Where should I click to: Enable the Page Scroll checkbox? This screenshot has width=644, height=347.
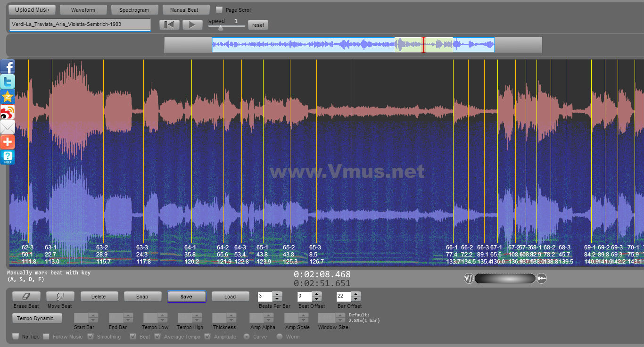(x=219, y=10)
